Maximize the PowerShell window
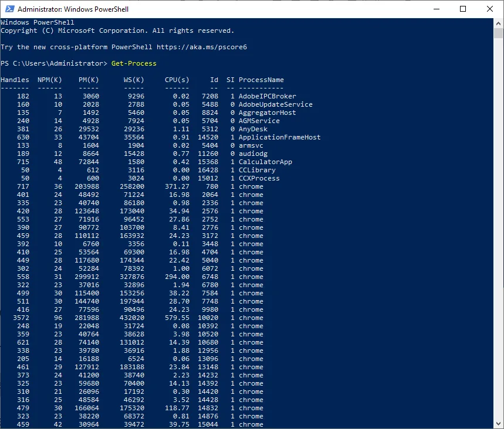Viewport: 504px width, 429px height. click(463, 9)
